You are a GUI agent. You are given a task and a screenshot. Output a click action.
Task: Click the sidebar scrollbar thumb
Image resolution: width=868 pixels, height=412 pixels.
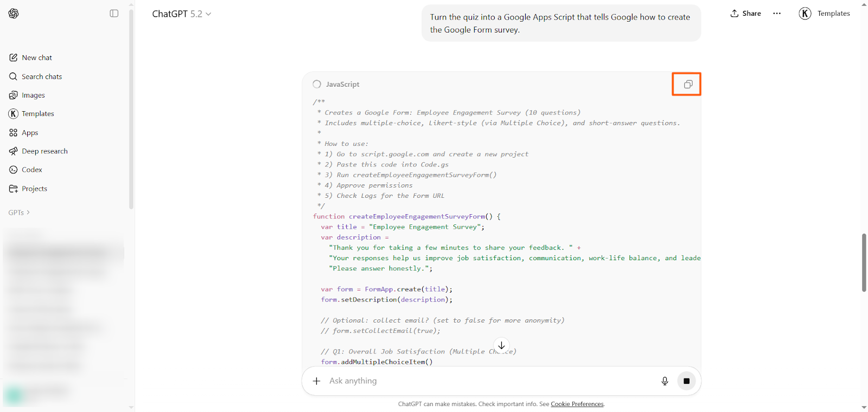tap(131, 108)
